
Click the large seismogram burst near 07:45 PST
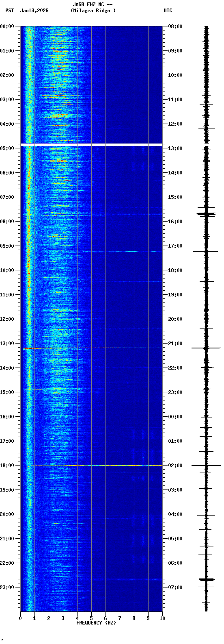pyautogui.click(x=206, y=213)
